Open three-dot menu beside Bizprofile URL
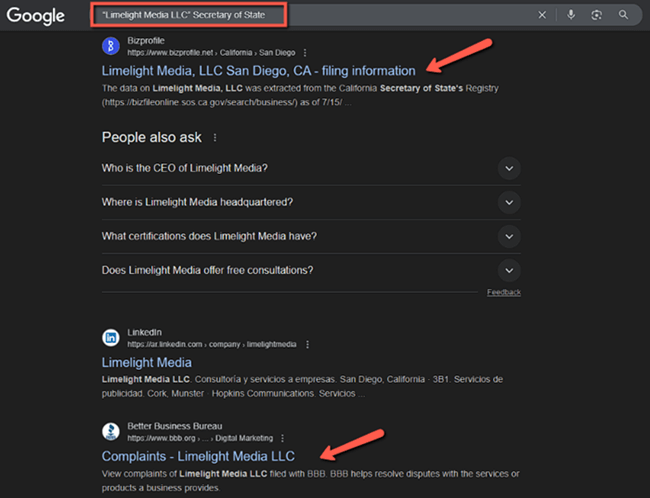Image resolution: width=650 pixels, height=498 pixels. (305, 52)
